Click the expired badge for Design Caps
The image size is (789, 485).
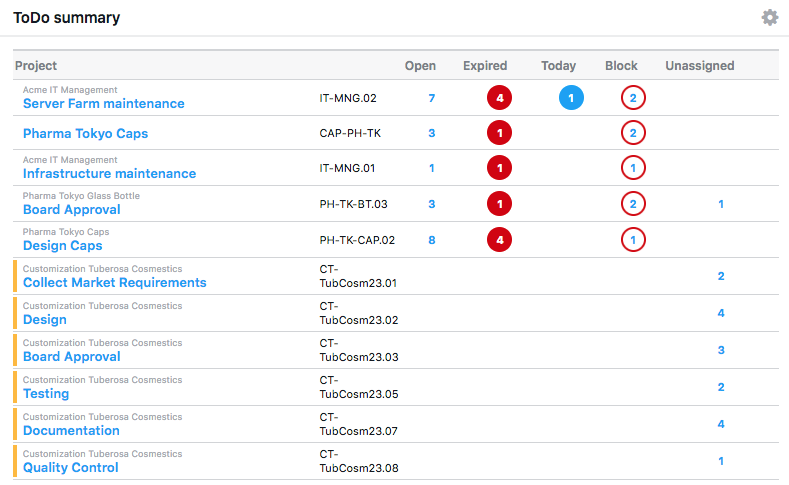(x=499, y=240)
